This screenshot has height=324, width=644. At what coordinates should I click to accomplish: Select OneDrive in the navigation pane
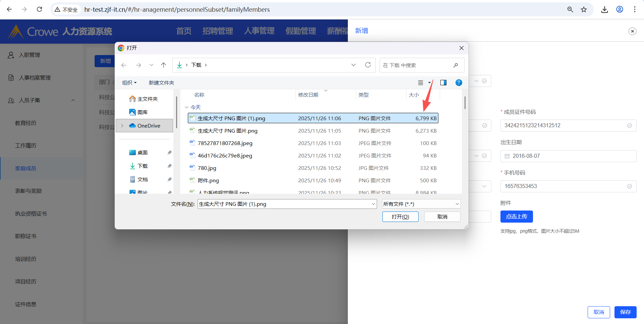[x=145, y=126]
